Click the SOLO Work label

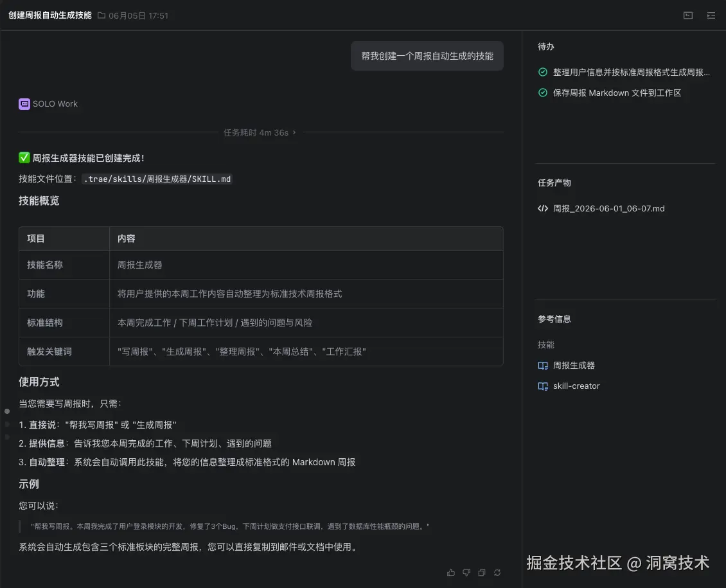(x=55, y=103)
